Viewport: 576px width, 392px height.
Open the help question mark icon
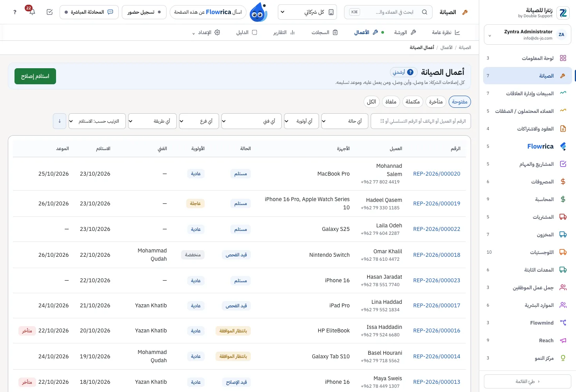point(15,12)
